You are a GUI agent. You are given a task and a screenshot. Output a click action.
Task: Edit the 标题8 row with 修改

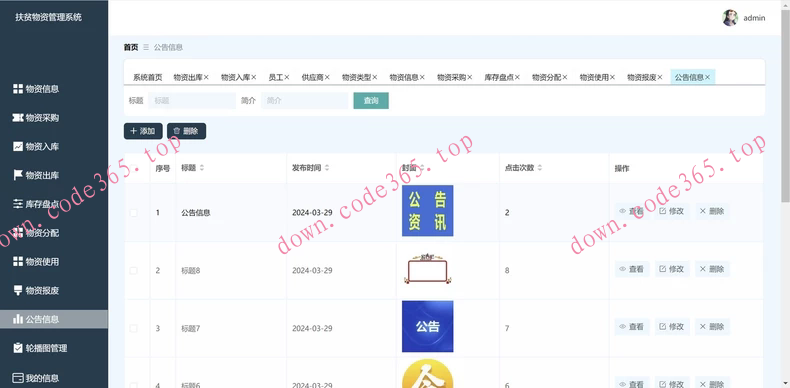point(672,269)
